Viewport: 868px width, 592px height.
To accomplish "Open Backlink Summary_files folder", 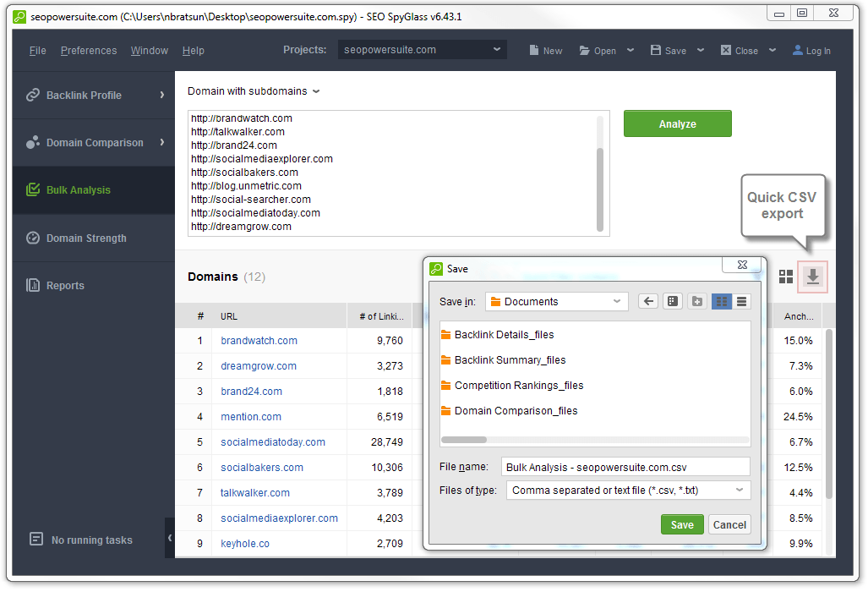I will click(503, 360).
